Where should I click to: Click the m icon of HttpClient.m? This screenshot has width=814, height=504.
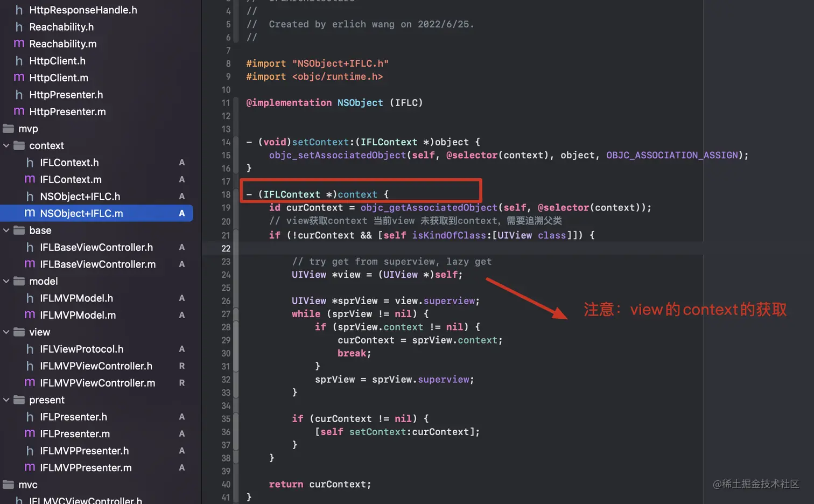(19, 78)
